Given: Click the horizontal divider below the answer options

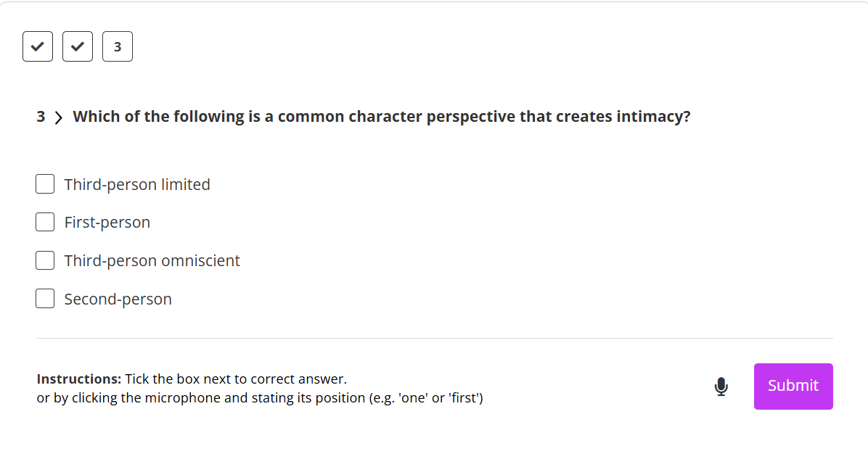Looking at the screenshot, I should 434,338.
